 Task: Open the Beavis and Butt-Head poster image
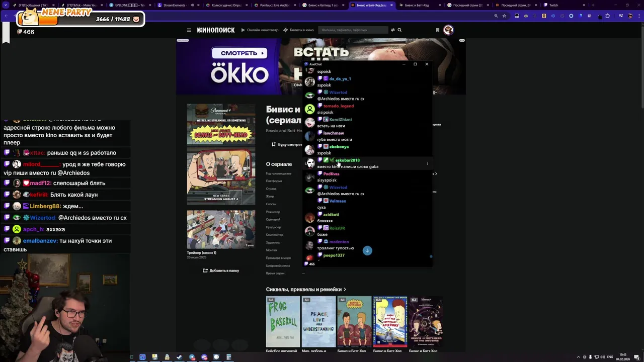(221, 154)
